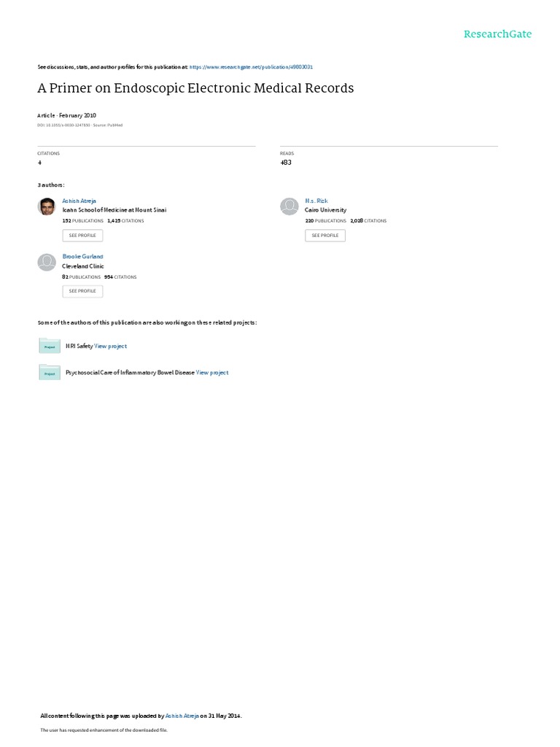The image size is (560, 747).
Task: Click the ResearchGate logo
Action: (497, 34)
